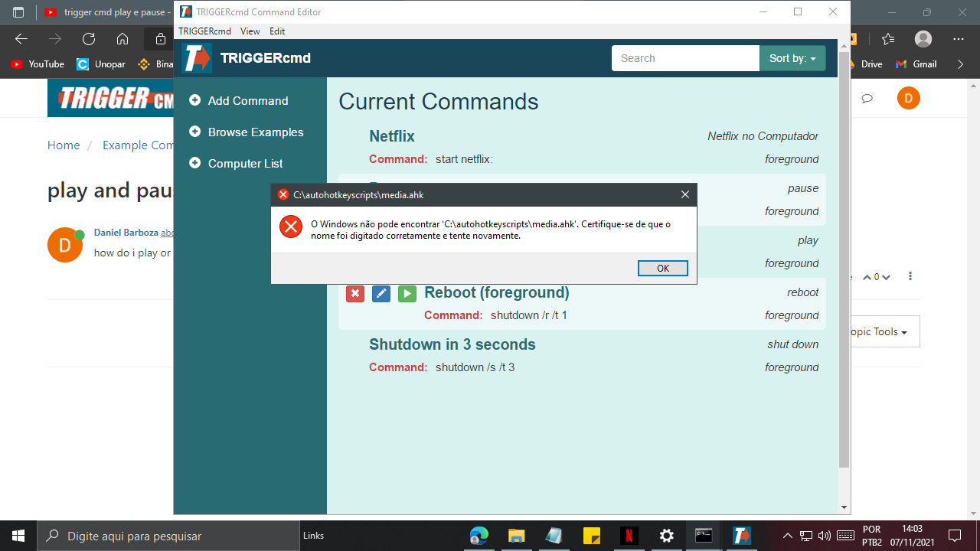Open Microsoft Edge from the taskbar

tap(479, 536)
